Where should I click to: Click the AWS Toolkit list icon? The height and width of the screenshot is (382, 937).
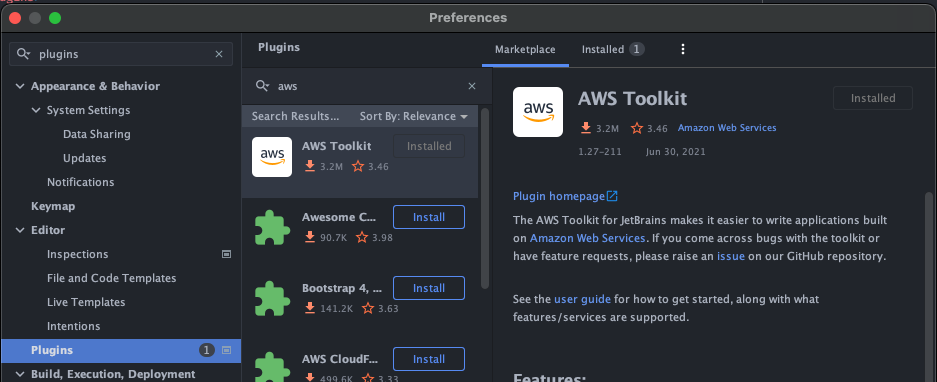tap(272, 157)
